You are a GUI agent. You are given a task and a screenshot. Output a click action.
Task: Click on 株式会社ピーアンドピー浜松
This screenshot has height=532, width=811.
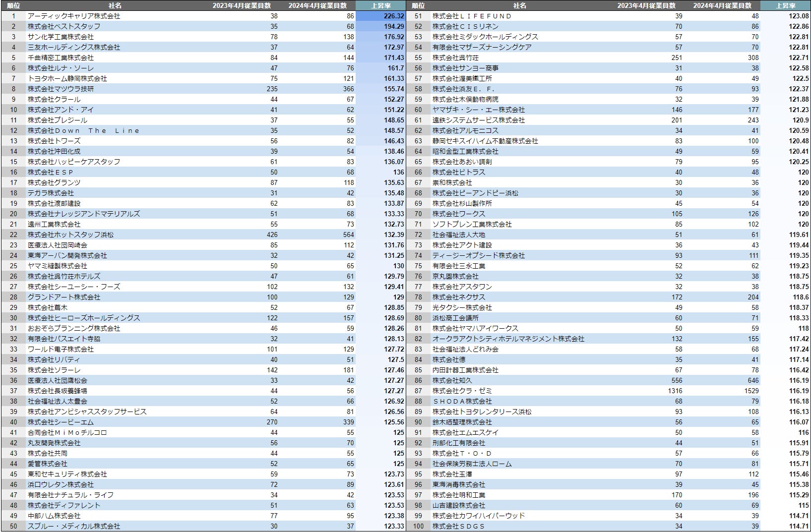point(475,193)
